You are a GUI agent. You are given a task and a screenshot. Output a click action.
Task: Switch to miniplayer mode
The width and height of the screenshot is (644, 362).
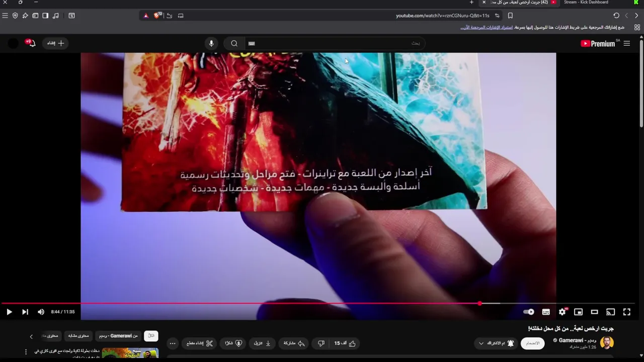579,312
